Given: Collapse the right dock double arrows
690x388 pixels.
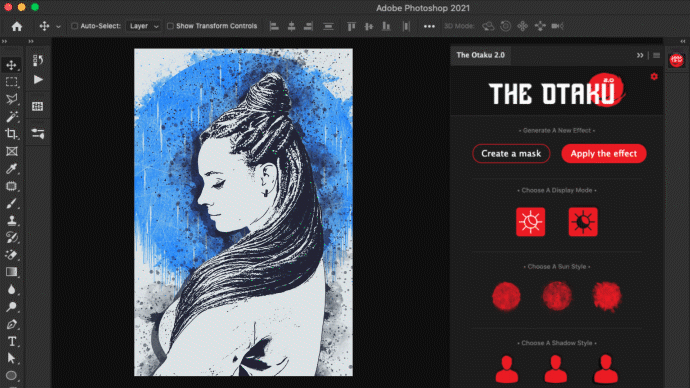Looking at the screenshot, I should 683,41.
